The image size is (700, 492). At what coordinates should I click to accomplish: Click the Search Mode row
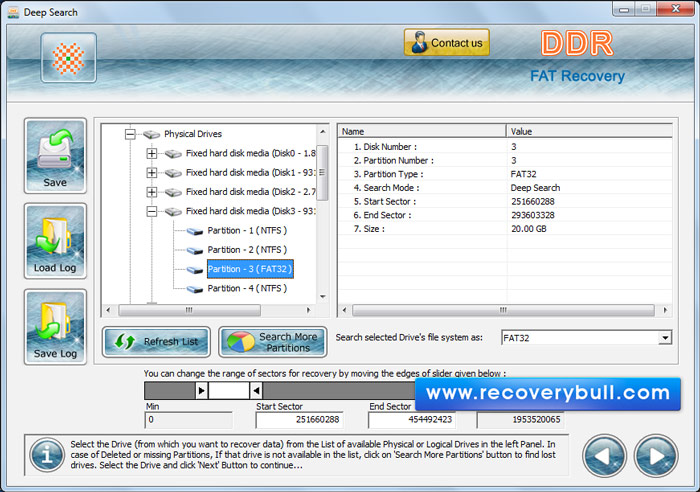[x=505, y=188]
